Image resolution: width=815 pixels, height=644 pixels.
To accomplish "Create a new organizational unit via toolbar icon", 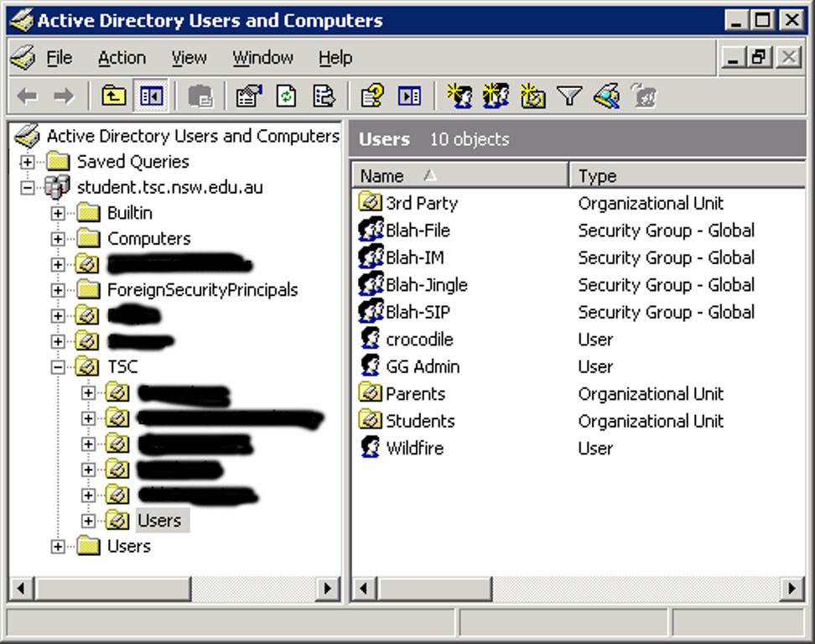I will pyautogui.click(x=532, y=96).
